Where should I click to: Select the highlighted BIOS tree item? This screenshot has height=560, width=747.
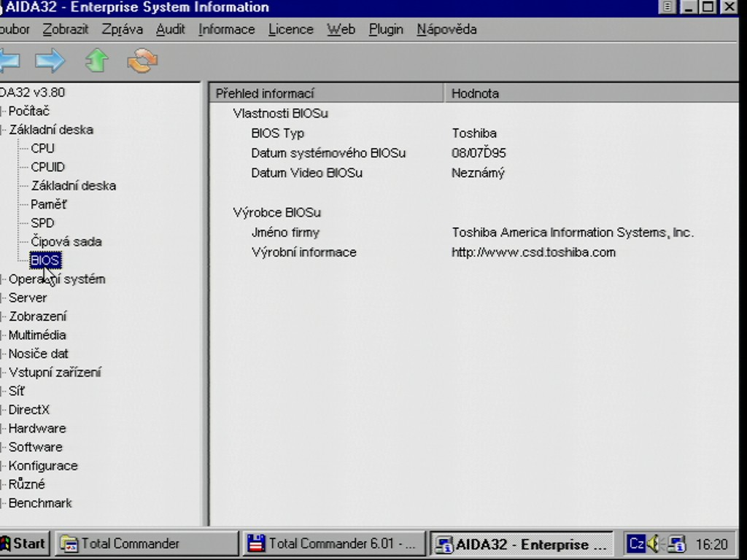click(x=45, y=260)
